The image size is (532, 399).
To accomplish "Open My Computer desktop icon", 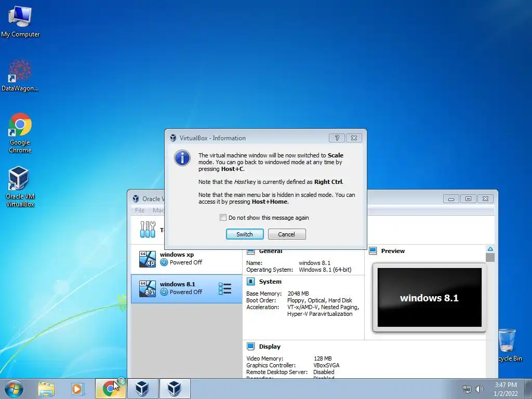I will (x=20, y=21).
